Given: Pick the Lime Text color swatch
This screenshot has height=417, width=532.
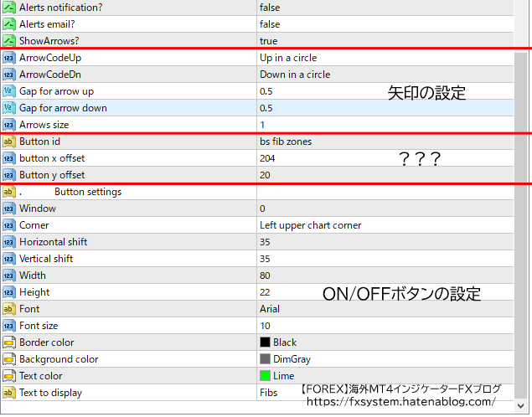Looking at the screenshot, I should 265,376.
